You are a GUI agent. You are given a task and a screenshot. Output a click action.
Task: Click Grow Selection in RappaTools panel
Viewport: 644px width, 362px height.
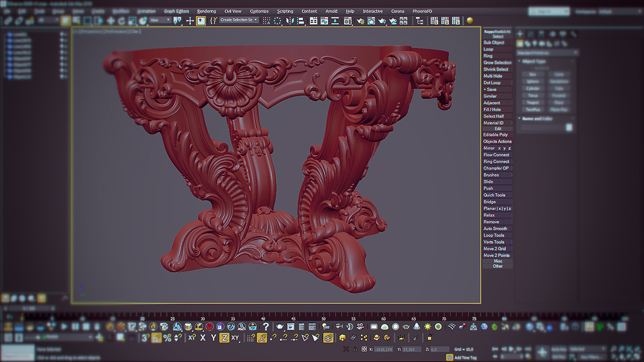497,63
